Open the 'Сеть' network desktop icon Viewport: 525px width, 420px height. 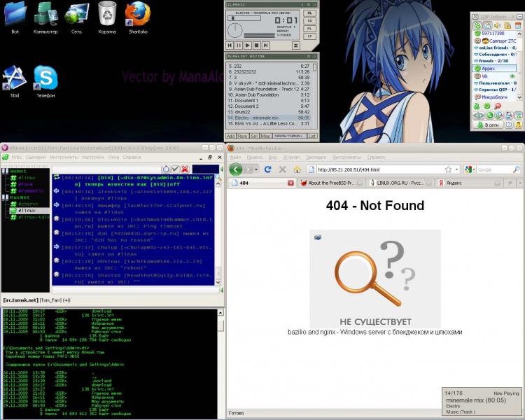[x=76, y=17]
